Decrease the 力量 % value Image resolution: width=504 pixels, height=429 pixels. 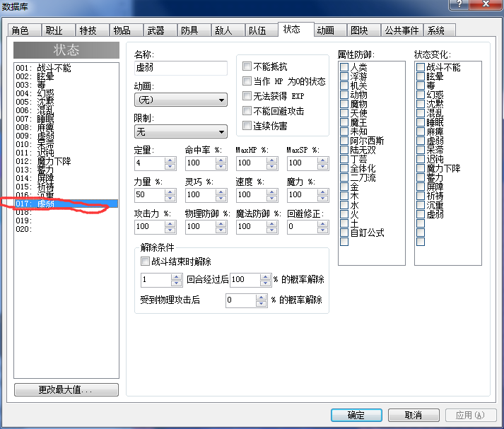tap(170, 199)
